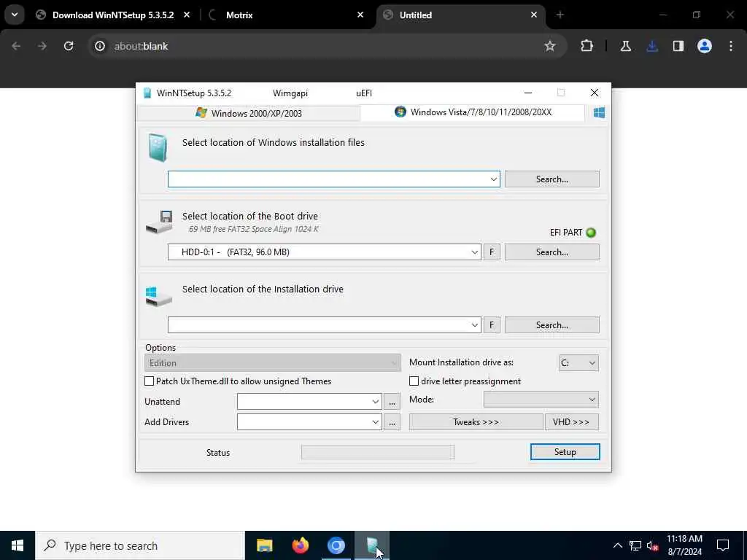Click the Installation drive Windows disk icon

tap(158, 296)
